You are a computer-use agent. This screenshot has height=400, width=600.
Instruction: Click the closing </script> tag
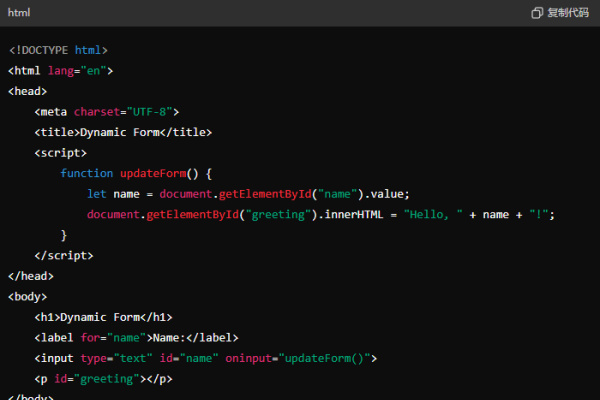(63, 255)
